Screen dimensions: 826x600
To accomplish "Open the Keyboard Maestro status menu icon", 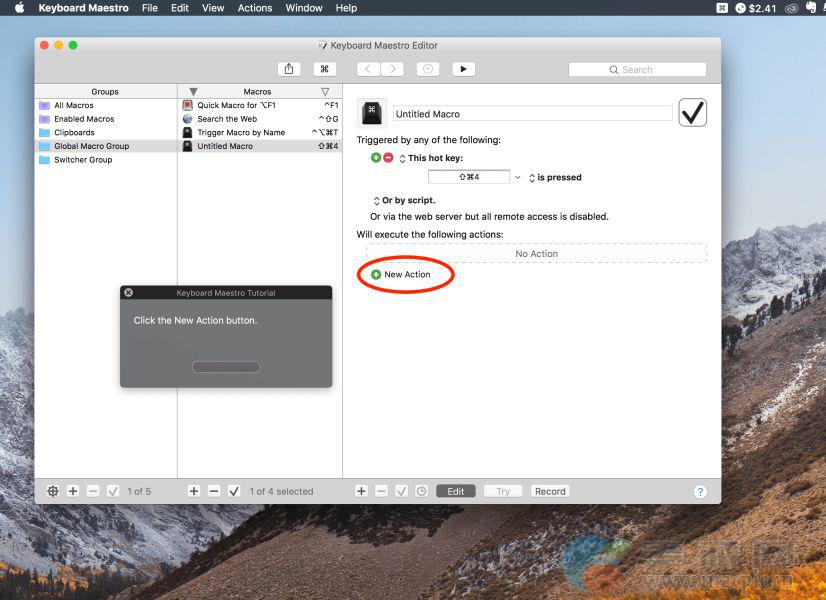I will 722,8.
